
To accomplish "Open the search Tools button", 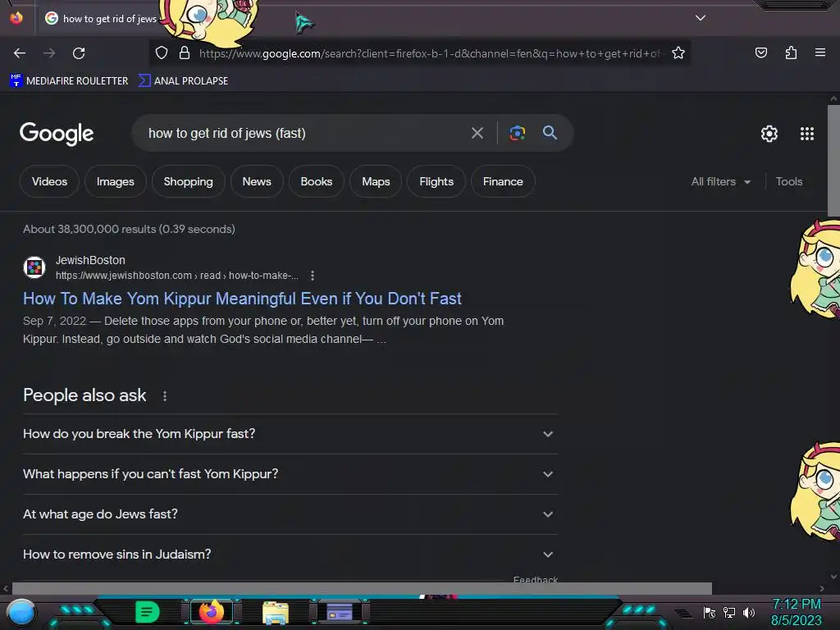I will (x=788, y=181).
